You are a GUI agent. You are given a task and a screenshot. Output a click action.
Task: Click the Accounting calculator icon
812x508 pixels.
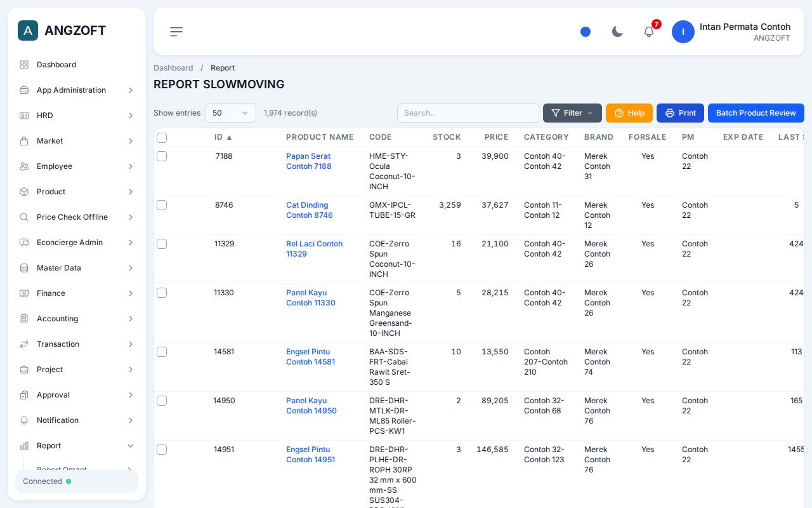(24, 319)
